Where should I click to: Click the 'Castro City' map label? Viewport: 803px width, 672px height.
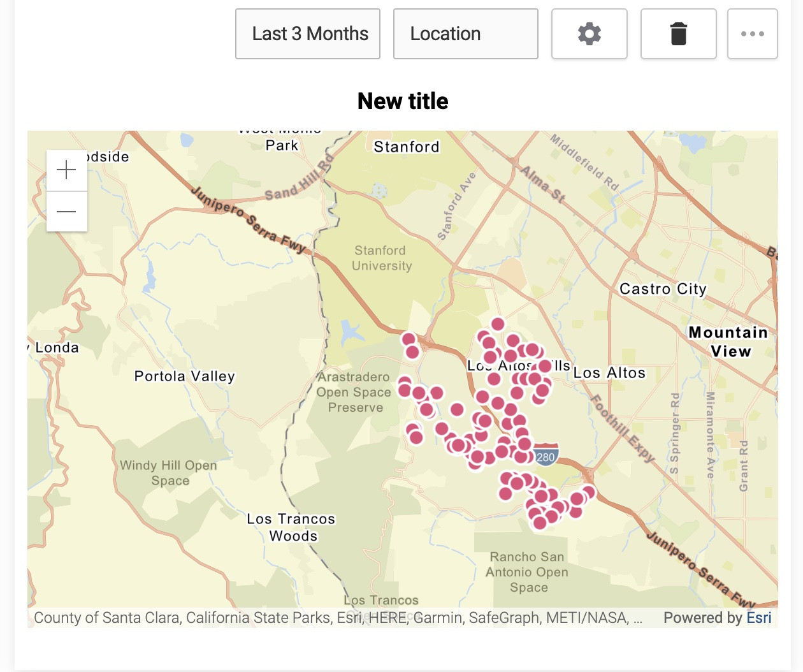[x=663, y=289]
